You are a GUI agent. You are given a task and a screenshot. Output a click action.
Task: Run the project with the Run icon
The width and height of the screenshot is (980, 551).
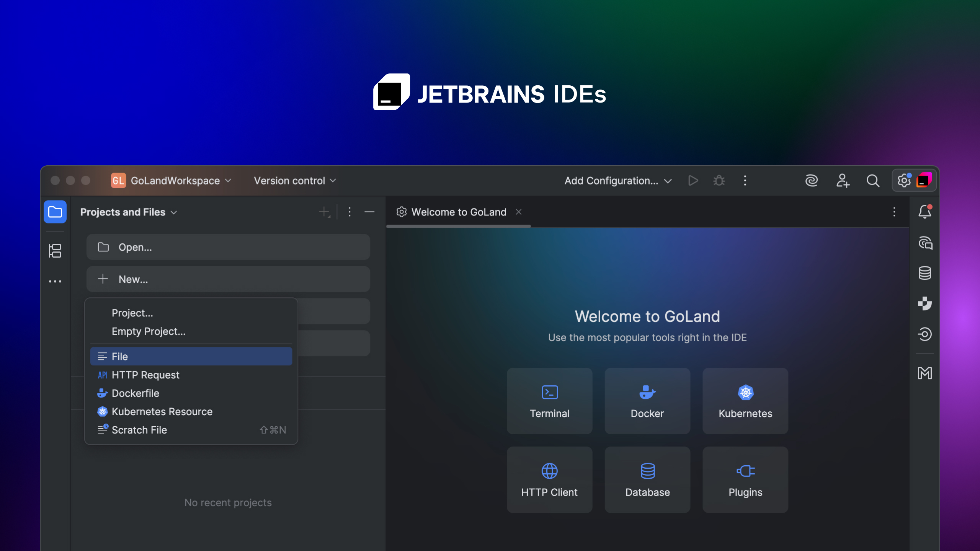[x=693, y=180]
